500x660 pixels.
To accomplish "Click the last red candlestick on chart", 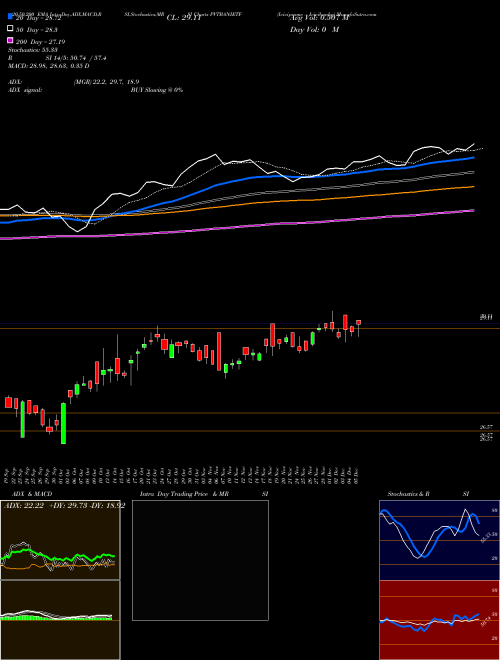I will (359, 322).
